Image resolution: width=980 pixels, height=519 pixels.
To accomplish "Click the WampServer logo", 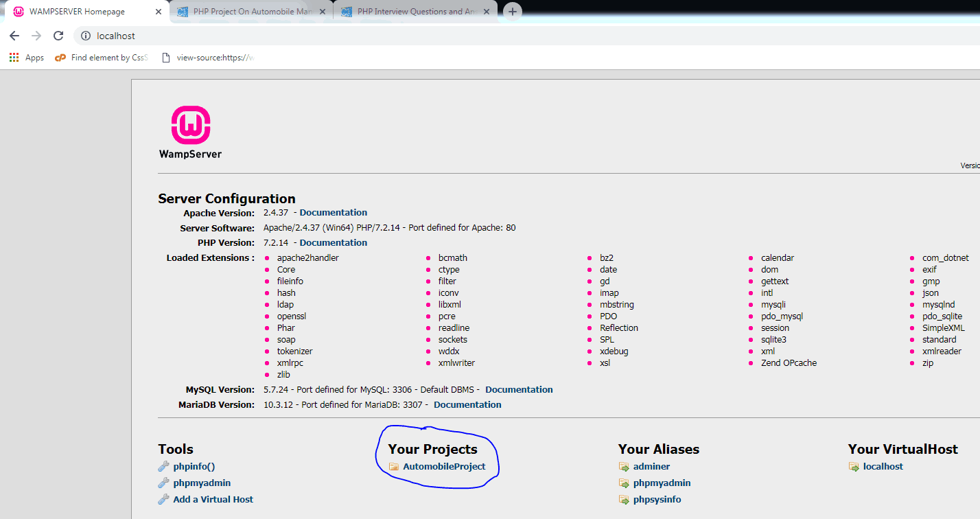I will (190, 132).
